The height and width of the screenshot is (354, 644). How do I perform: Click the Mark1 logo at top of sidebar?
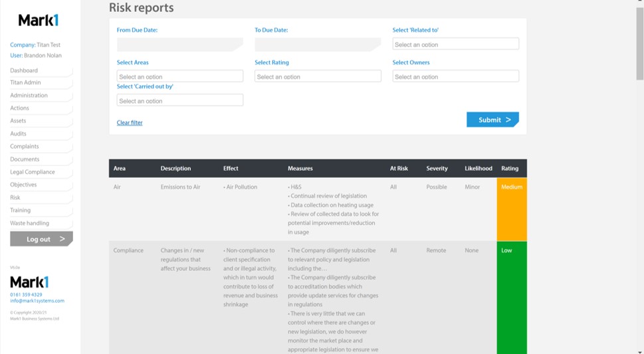[39, 21]
